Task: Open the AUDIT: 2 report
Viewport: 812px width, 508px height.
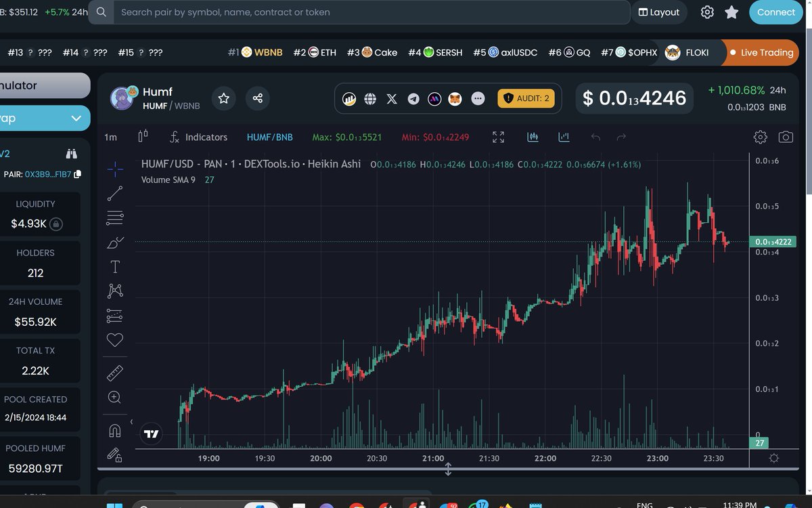Action: coord(526,98)
